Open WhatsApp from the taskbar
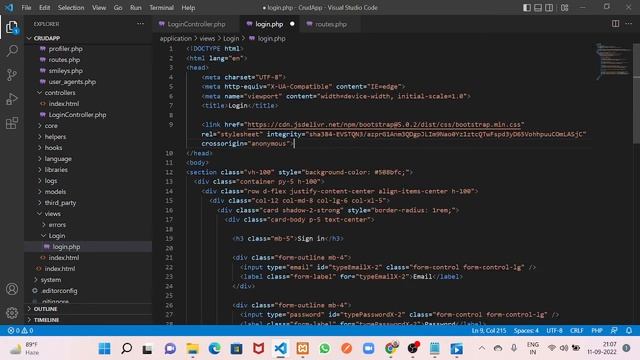 324,348
